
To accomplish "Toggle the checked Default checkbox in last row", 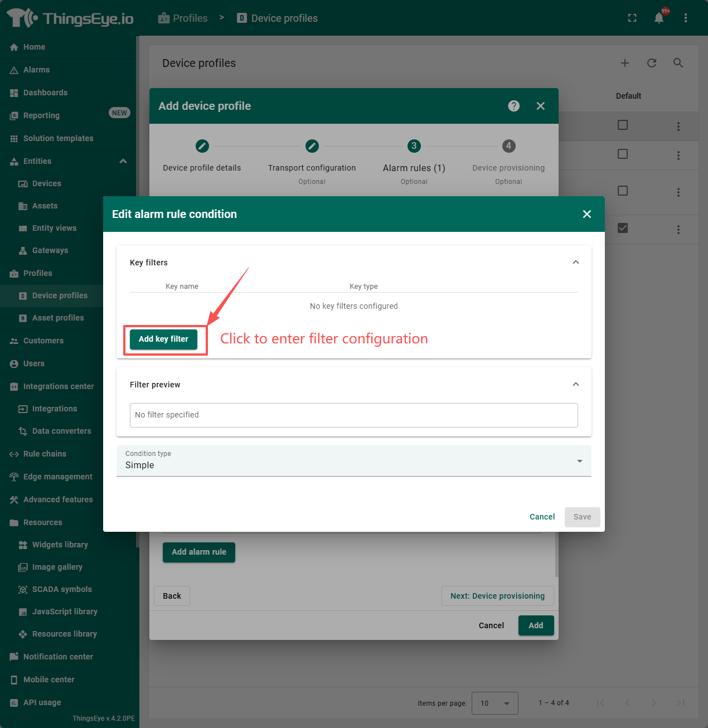I will pyautogui.click(x=623, y=228).
